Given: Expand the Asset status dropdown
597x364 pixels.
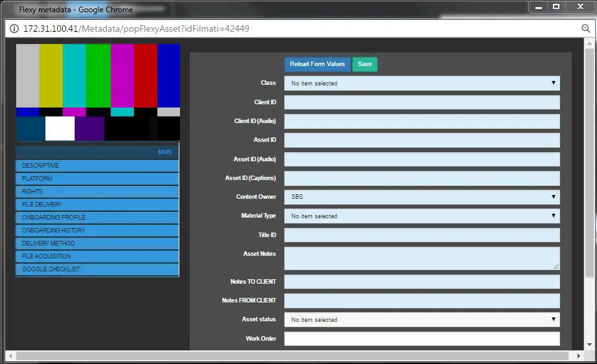Looking at the screenshot, I should pos(422,319).
